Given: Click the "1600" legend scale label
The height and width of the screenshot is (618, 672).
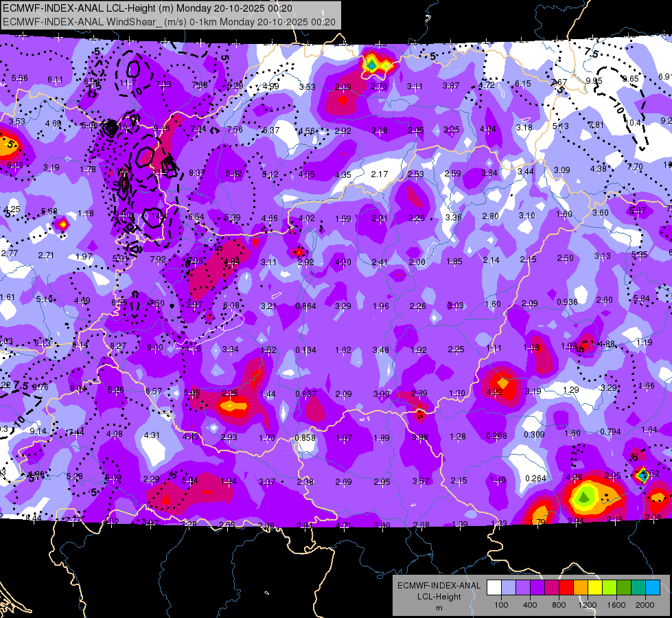Looking at the screenshot, I should click(x=616, y=605).
